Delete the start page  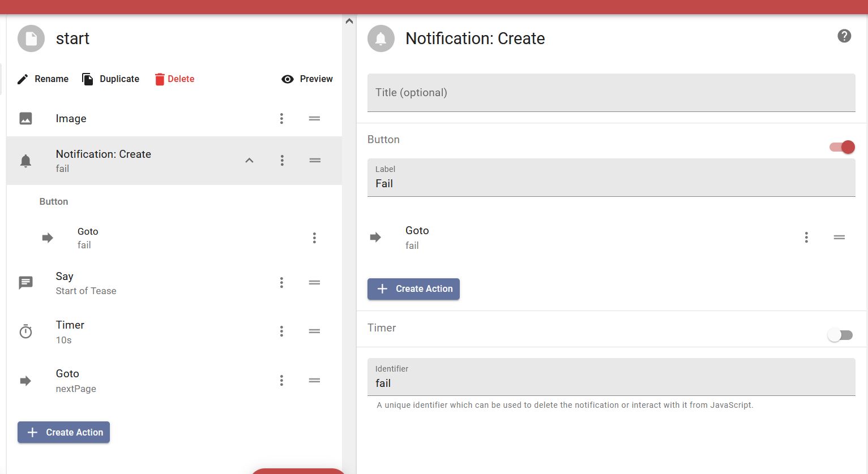click(174, 79)
